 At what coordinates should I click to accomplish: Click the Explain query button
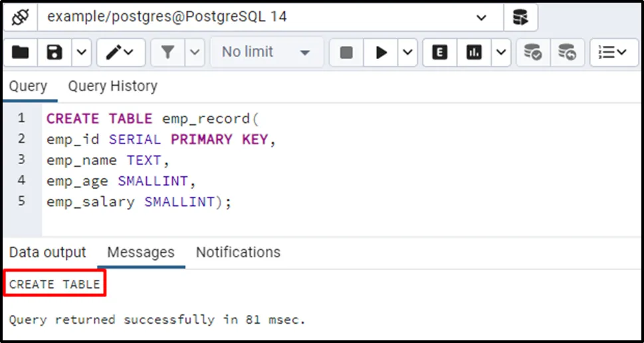point(439,52)
